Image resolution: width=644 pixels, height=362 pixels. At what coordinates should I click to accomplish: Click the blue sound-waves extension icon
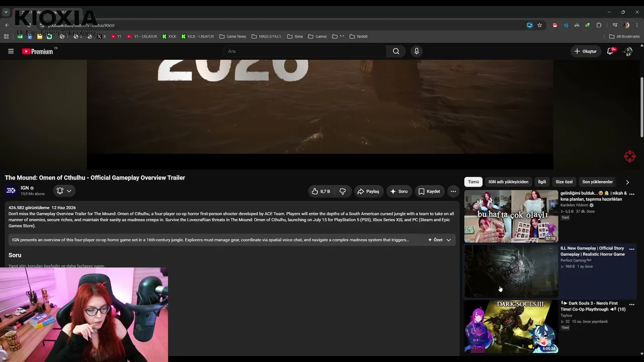click(x=566, y=25)
